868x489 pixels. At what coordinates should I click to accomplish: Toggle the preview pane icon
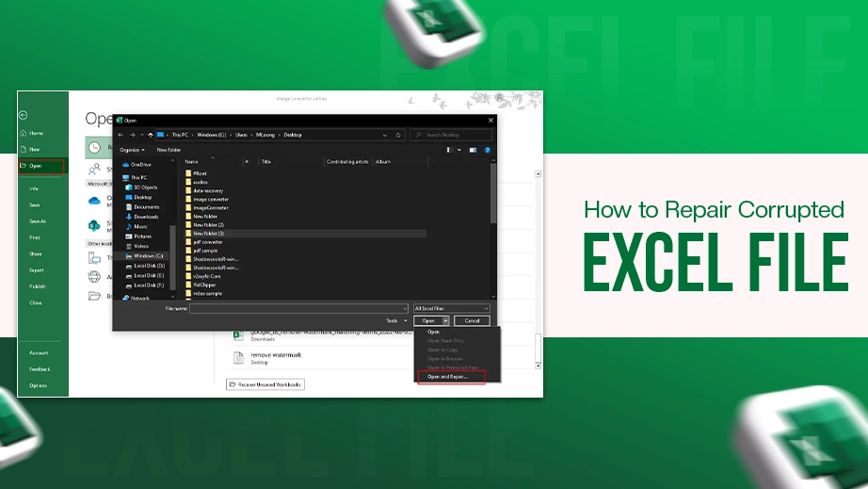pyautogui.click(x=473, y=150)
